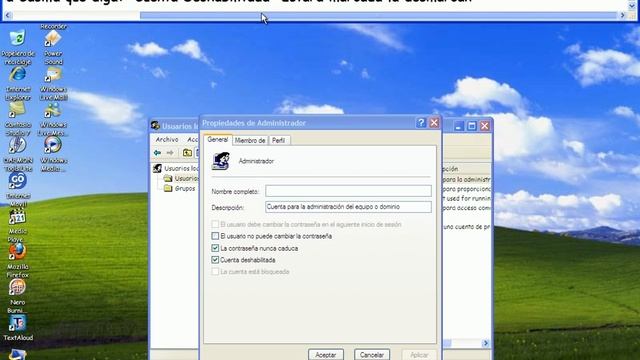Viewport: 640px width, 360px height.
Task: Switch to the General tab
Action: [218, 140]
